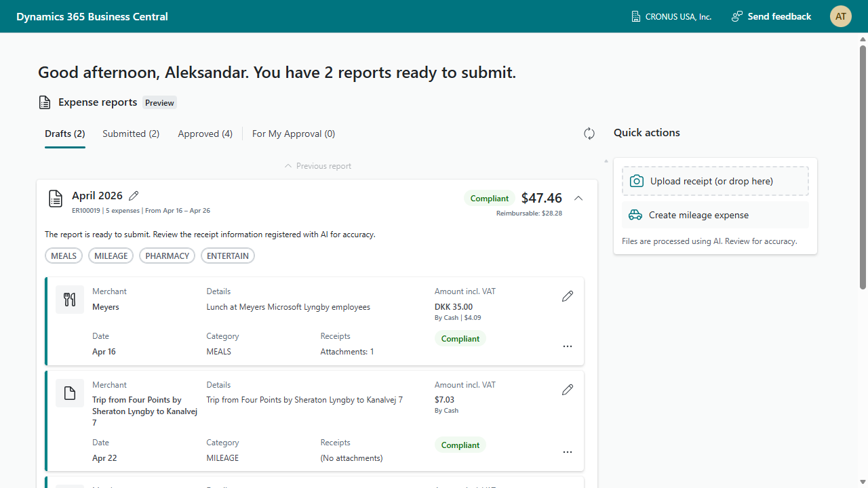The width and height of the screenshot is (868, 488).
Task: Click Dynamics 365 Business Central title
Action: click(92, 16)
